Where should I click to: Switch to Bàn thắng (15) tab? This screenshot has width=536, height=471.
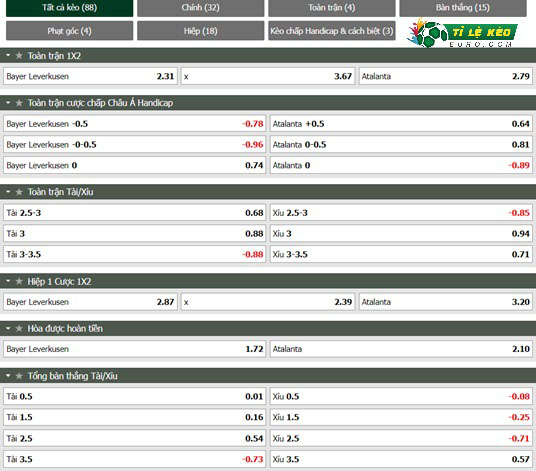[463, 8]
